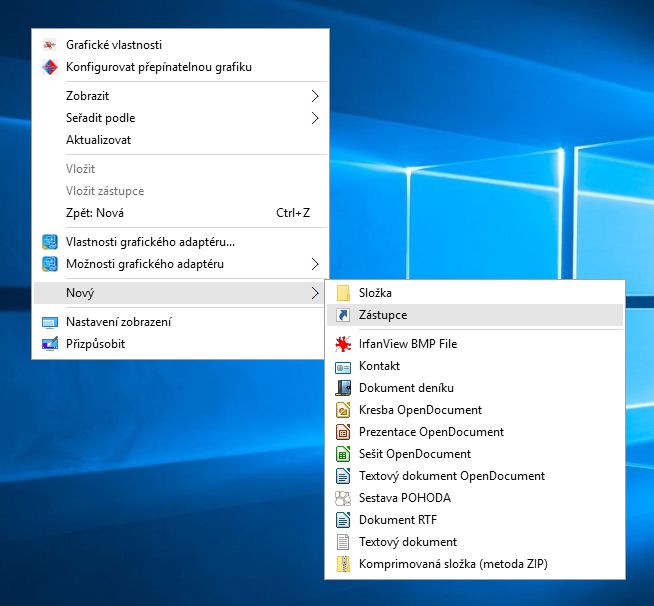Click the Ctrl+Z shortcut text
This screenshot has height=606, width=654.
pos(293,213)
